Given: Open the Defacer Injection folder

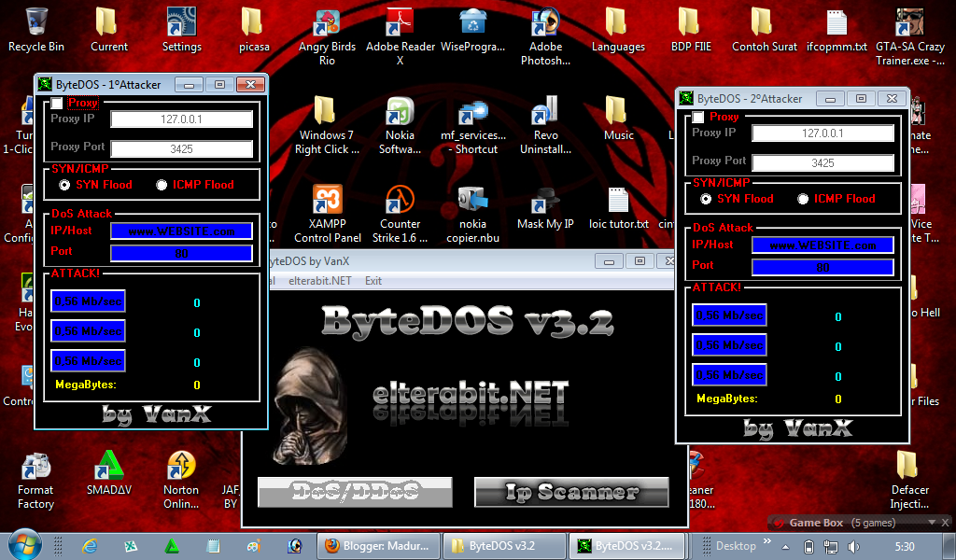Looking at the screenshot, I should tap(909, 480).
